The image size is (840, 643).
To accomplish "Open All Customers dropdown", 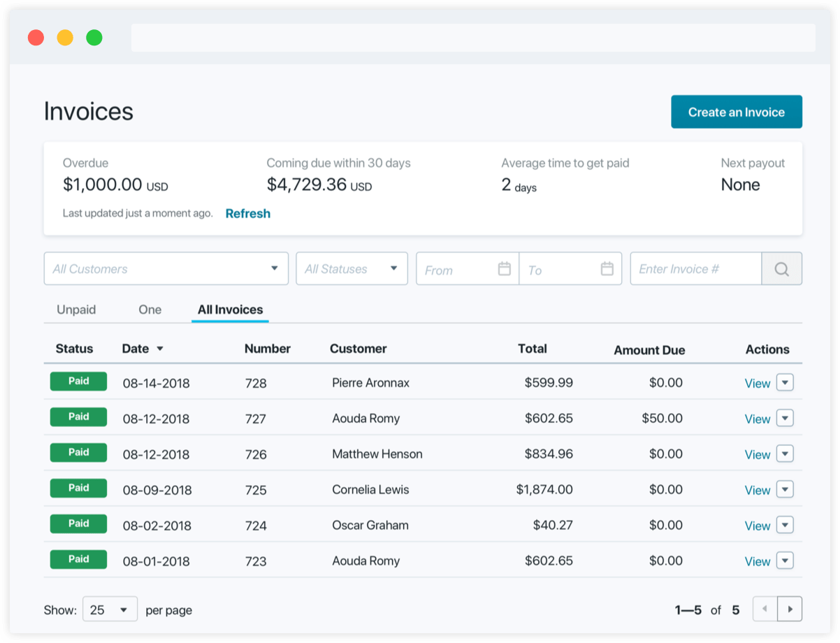I will (x=166, y=269).
